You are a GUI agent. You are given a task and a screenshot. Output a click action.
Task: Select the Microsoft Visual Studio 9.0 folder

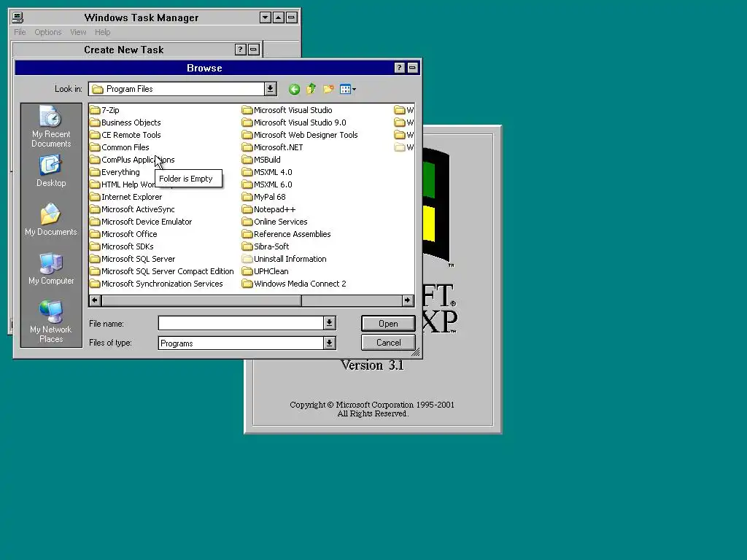point(295,122)
